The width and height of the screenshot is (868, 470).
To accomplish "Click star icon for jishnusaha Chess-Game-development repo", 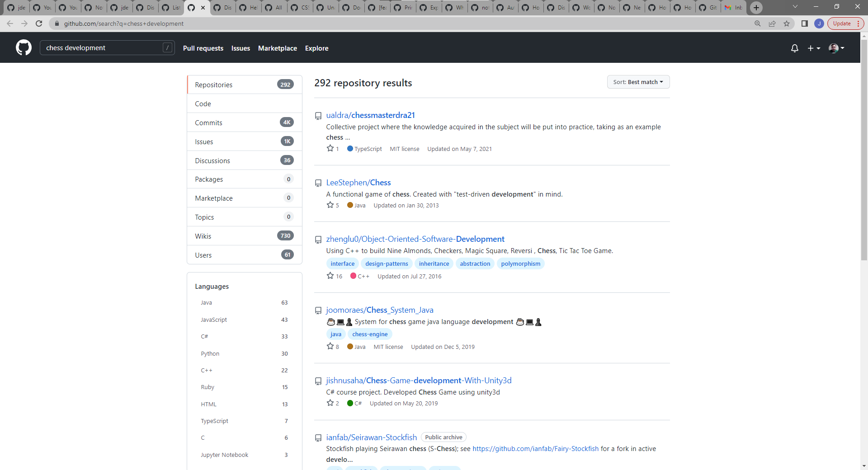I will 330,403.
